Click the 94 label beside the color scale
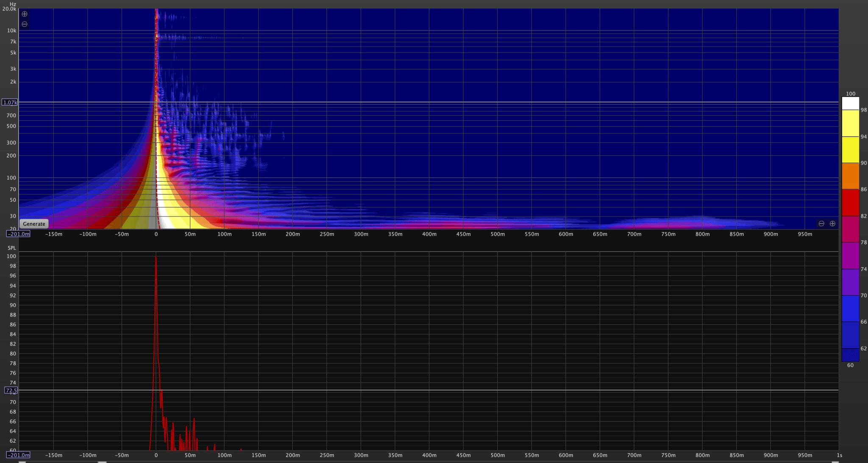The image size is (868, 463). click(864, 136)
